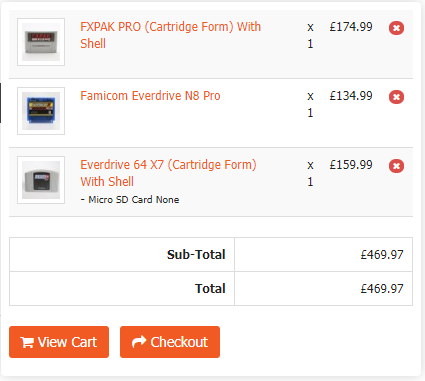425x381 pixels.
Task: Click the Micro SD Card None option text
Action: (130, 200)
